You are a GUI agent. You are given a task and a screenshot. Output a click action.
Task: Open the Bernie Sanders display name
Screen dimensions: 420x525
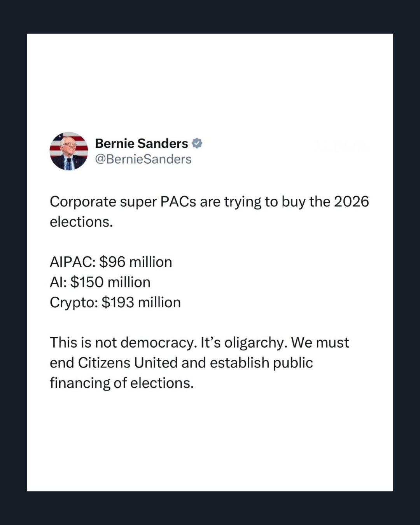pos(141,143)
